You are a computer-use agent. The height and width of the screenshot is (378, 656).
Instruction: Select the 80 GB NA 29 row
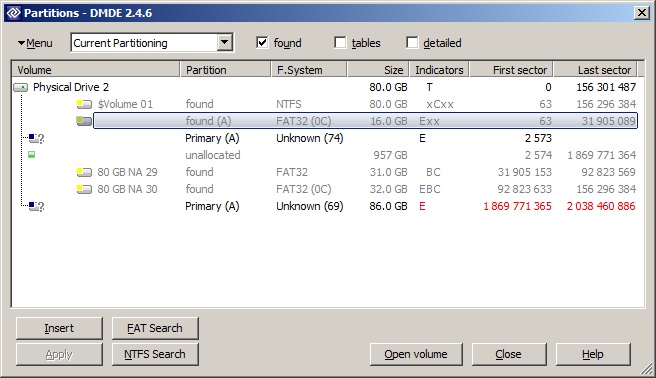[x=324, y=172]
